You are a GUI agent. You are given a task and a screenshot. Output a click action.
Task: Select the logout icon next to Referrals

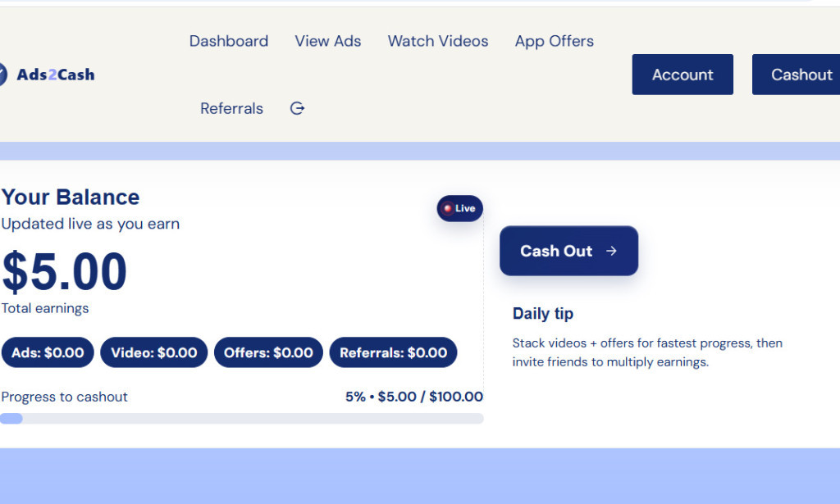(x=297, y=107)
